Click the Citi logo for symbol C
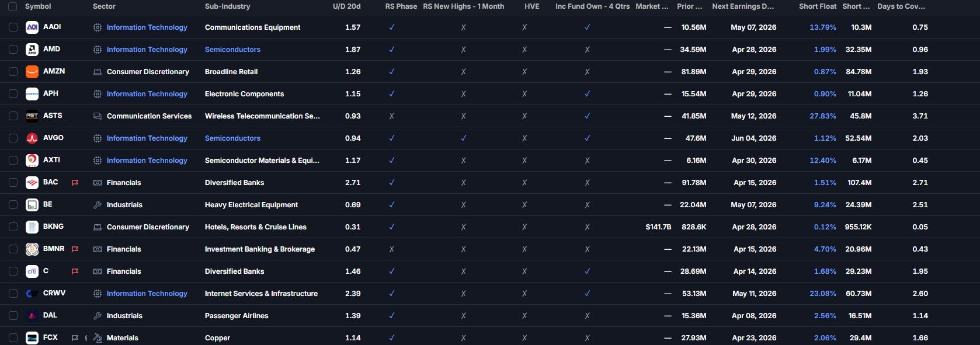The height and width of the screenshot is (345, 980). click(32, 271)
